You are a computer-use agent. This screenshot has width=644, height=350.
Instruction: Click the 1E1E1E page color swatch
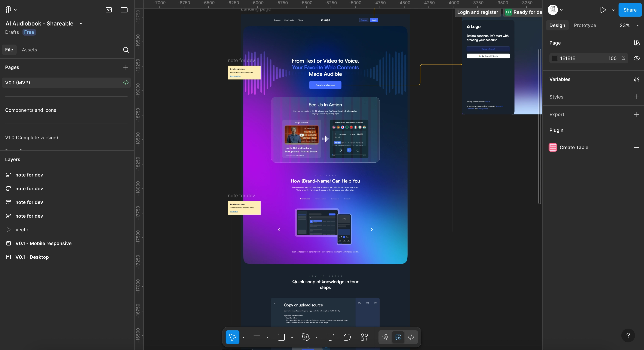click(554, 58)
